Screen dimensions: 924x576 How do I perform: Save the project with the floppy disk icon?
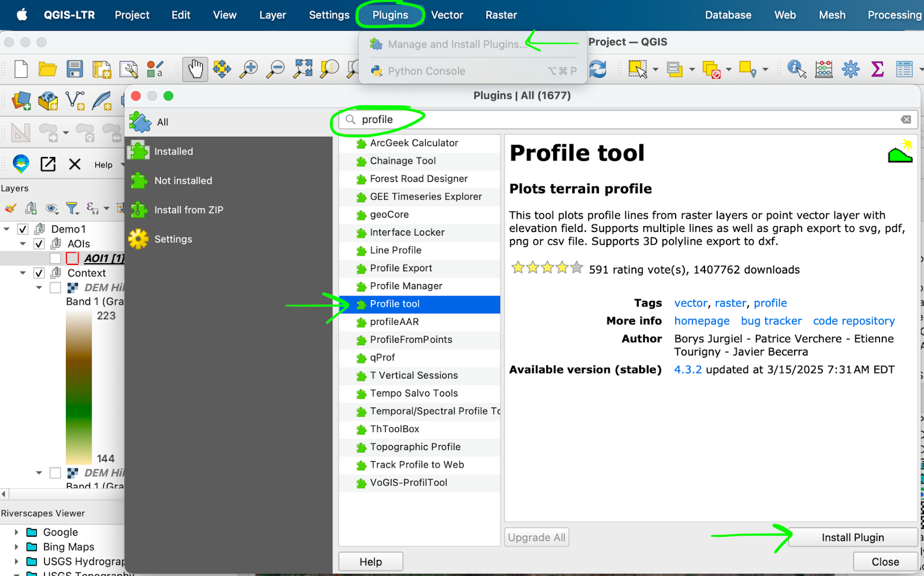[74, 69]
